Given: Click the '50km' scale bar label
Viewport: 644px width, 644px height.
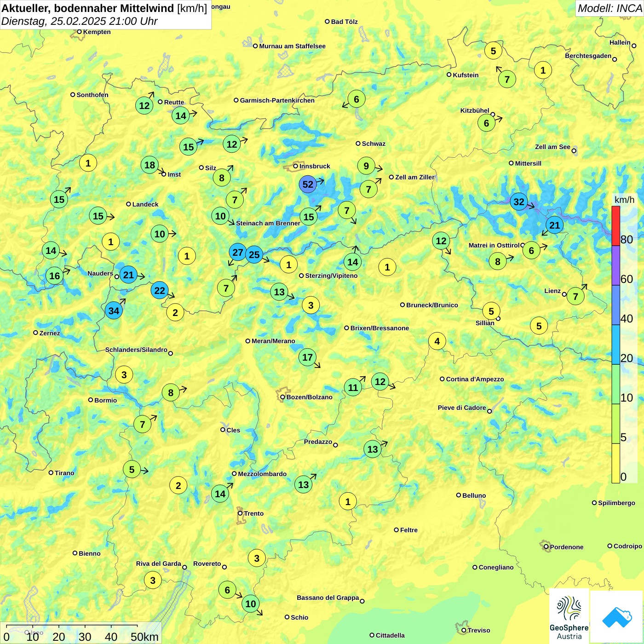Looking at the screenshot, I should (144, 637).
